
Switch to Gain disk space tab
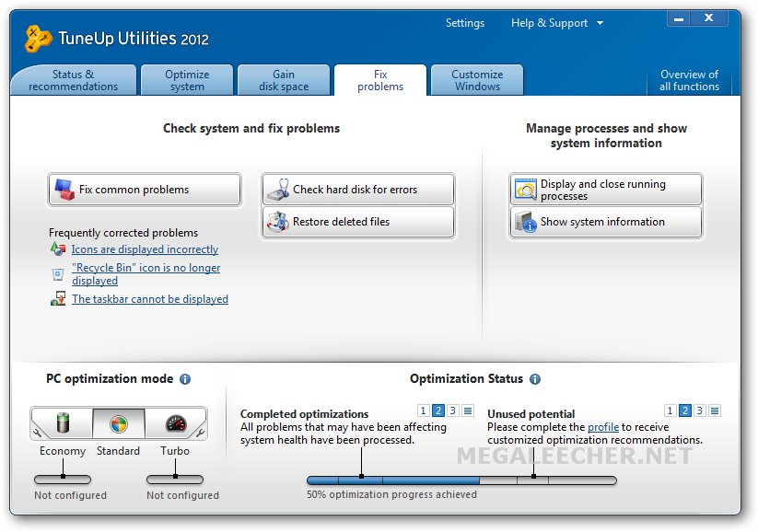[284, 80]
